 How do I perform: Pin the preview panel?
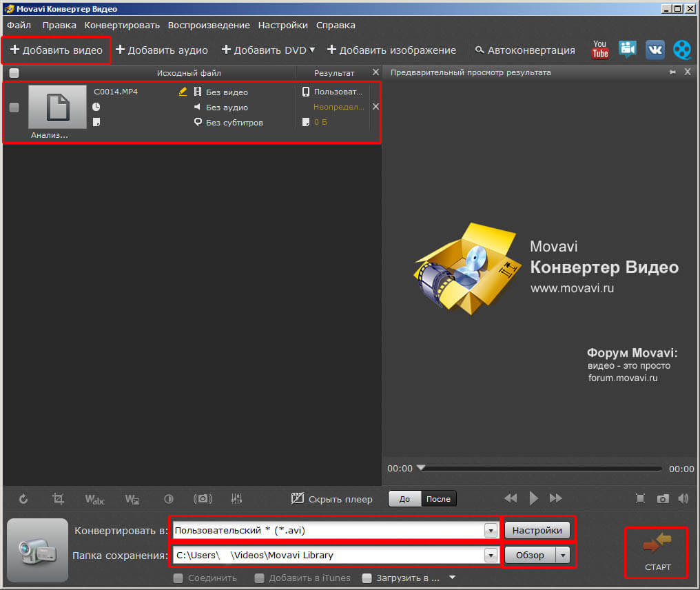672,72
